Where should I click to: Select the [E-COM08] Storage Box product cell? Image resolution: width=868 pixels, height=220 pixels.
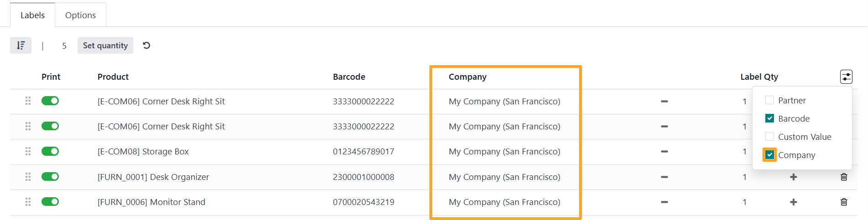[143, 151]
